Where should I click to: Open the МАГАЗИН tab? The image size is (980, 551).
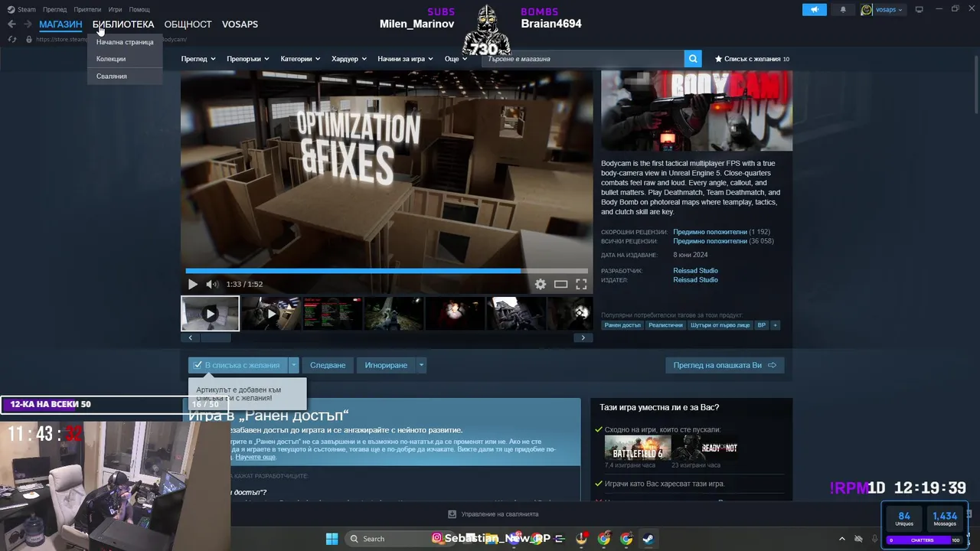coord(60,24)
